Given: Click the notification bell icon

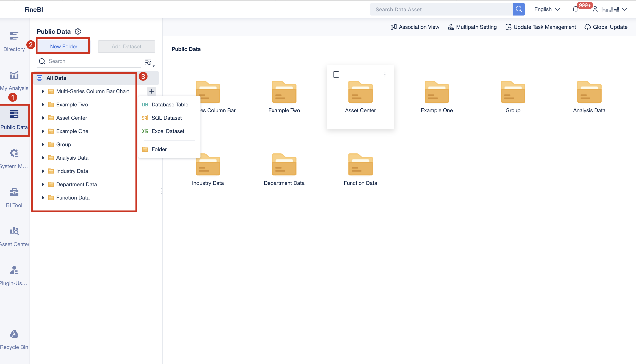Looking at the screenshot, I should click(575, 9).
